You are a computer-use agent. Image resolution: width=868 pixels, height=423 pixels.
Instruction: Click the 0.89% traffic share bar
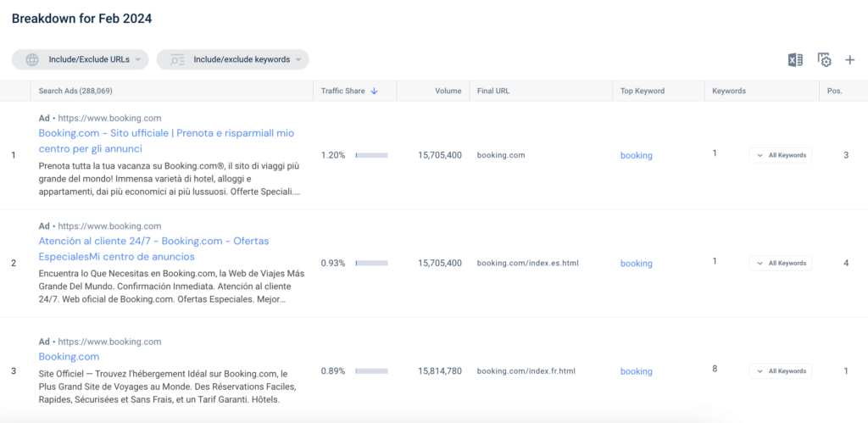click(371, 371)
